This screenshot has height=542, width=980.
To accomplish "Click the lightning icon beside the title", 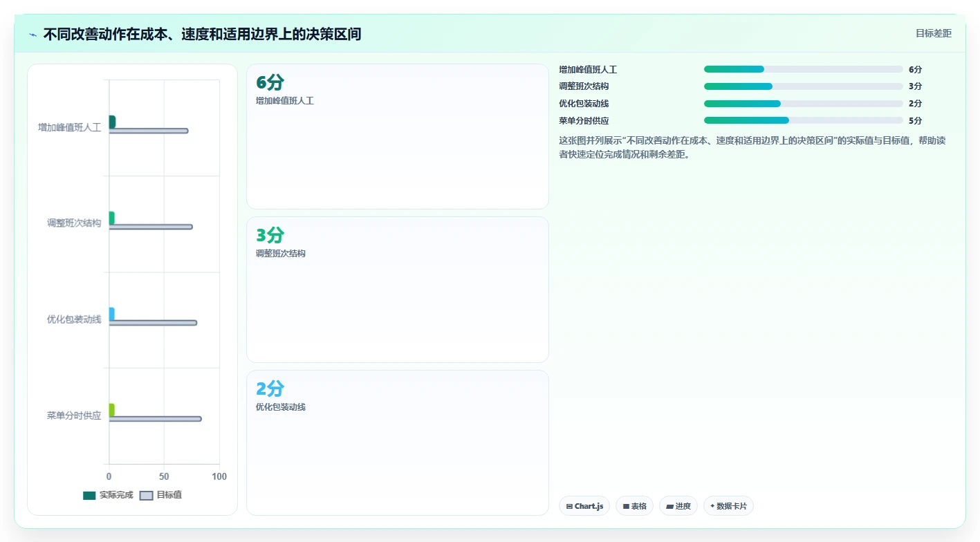I will pyautogui.click(x=33, y=35).
